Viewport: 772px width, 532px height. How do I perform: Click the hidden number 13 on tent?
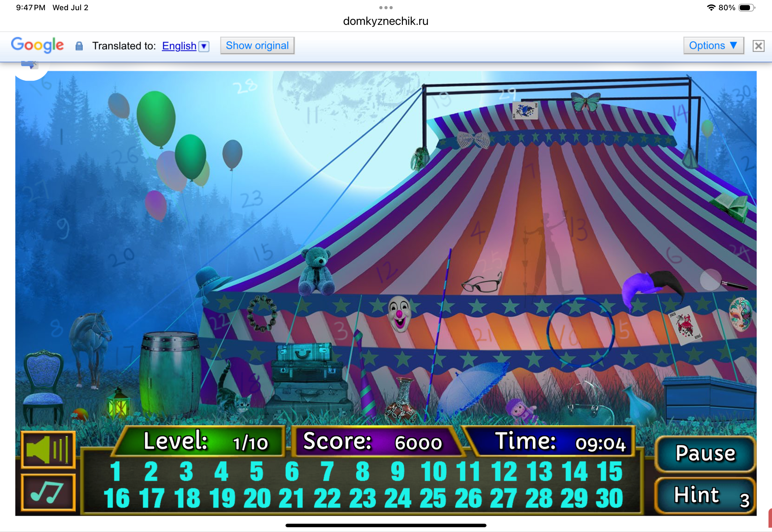point(578,228)
